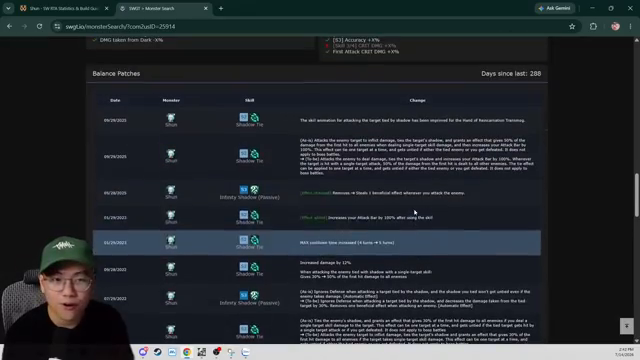The image size is (640, 360).
Task: Open Shun icon in Increases Attack Bar by 100% row
Action: point(171,215)
